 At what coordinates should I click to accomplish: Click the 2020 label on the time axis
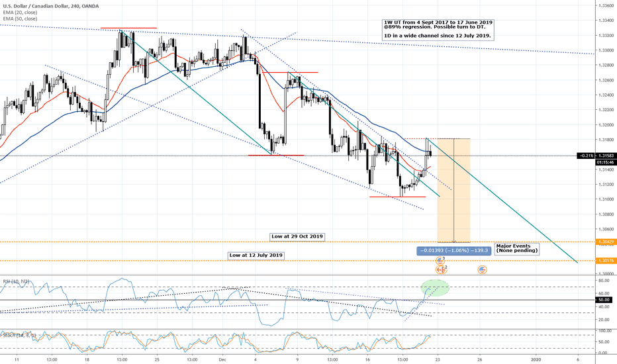[x=536, y=358]
